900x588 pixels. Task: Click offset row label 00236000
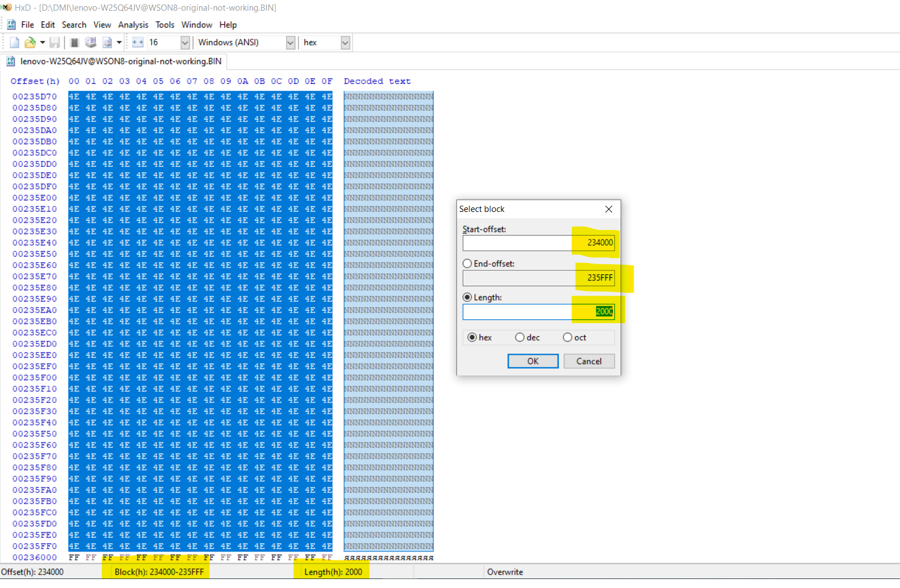point(35,558)
